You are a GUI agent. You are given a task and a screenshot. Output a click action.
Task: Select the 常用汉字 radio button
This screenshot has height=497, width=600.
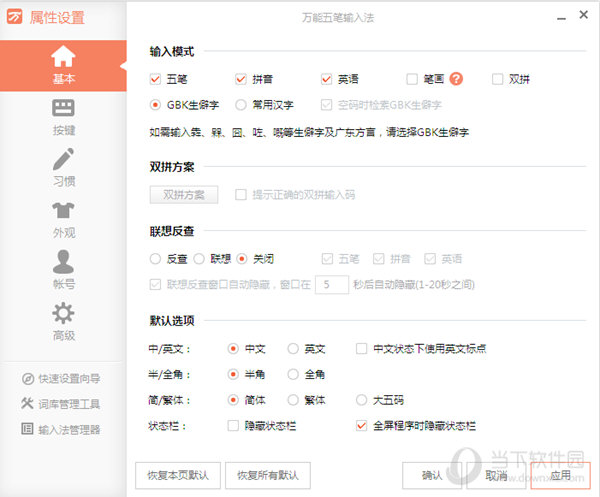[241, 105]
